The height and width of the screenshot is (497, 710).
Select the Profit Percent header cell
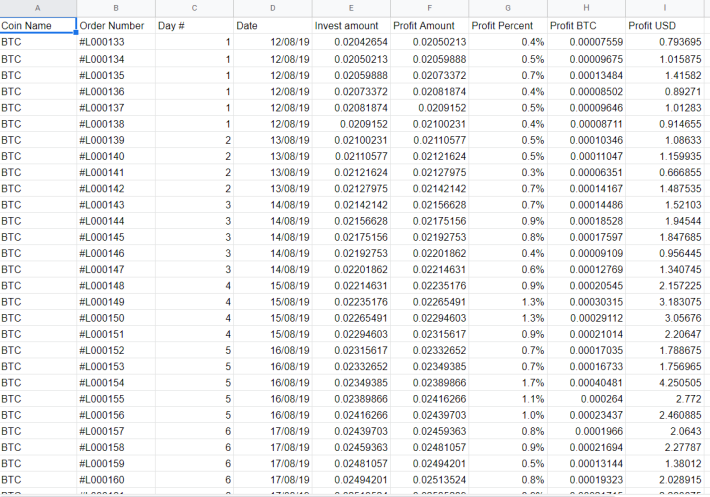click(x=508, y=26)
